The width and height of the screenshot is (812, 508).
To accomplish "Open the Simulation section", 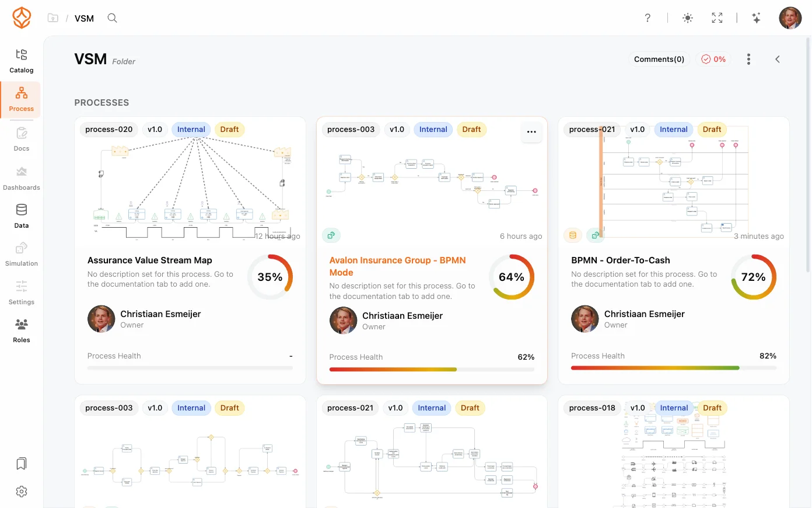I will tap(22, 255).
